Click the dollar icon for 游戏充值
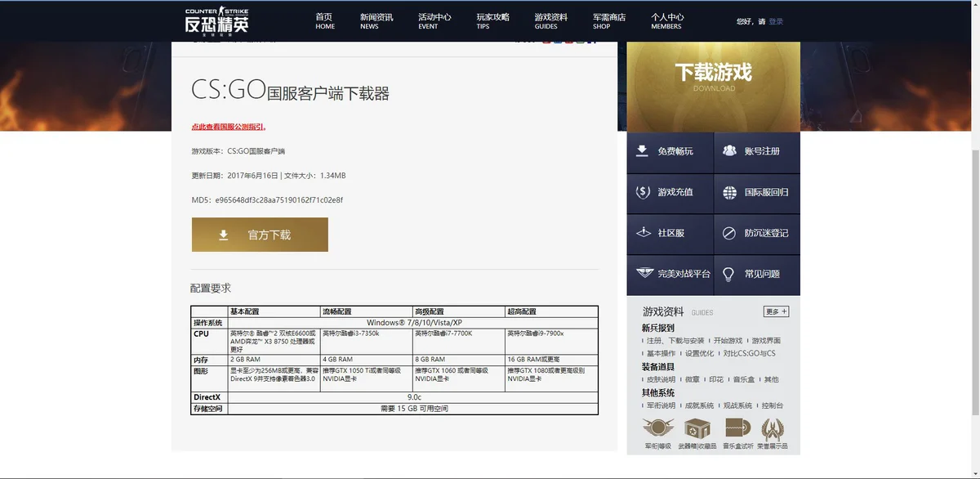Screen dimensions: 980x479 point(643,192)
